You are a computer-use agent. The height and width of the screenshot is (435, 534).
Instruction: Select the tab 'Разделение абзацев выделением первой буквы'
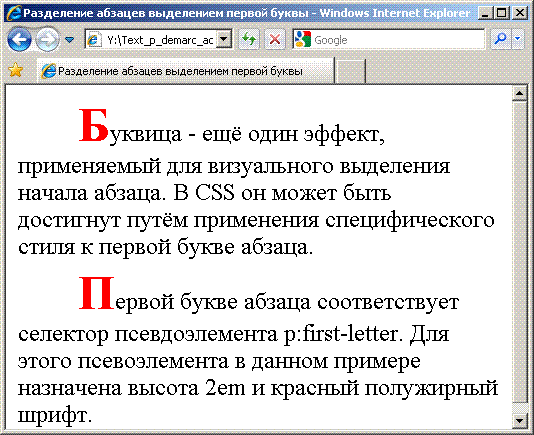tap(185, 71)
